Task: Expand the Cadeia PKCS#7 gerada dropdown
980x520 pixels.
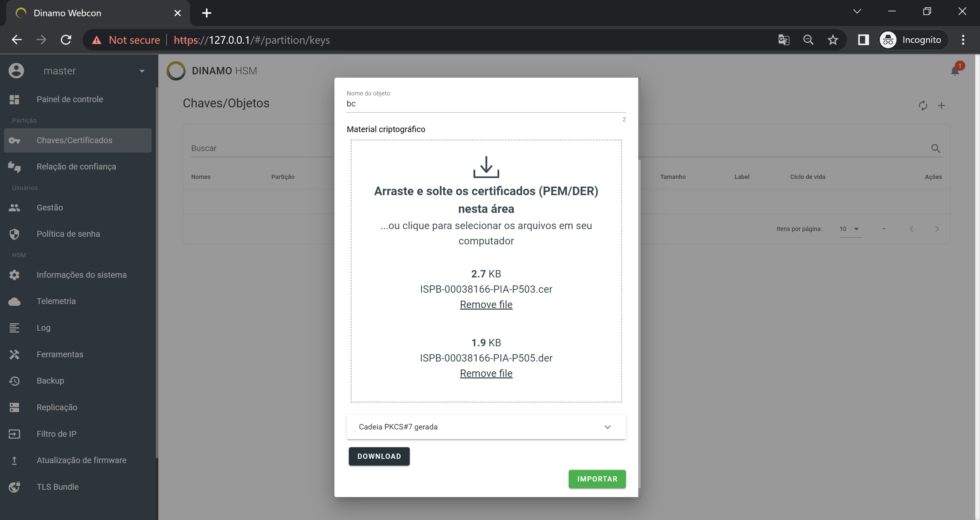Action: [x=607, y=427]
